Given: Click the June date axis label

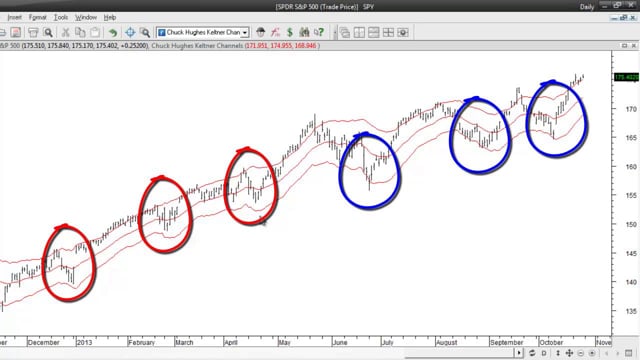Looking at the screenshot, I should 340,342.
